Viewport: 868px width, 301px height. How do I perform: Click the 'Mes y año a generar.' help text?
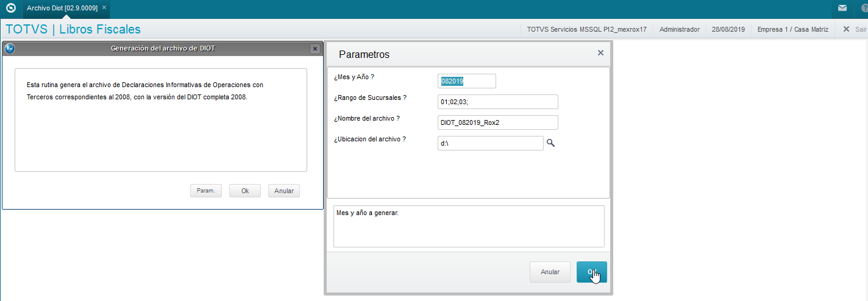point(368,214)
